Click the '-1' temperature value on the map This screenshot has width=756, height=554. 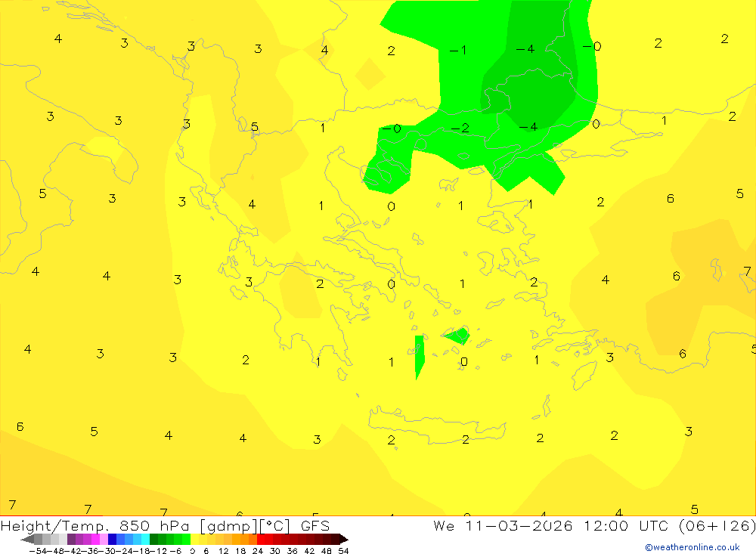click(457, 50)
